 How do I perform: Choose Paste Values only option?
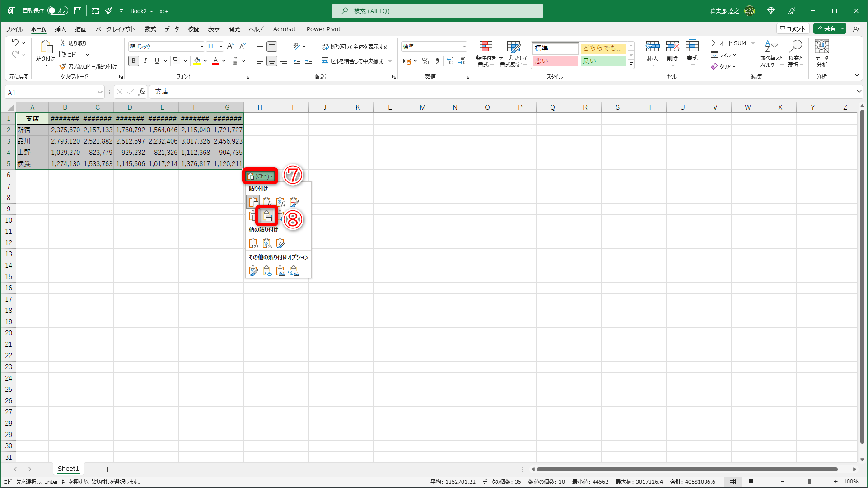253,243
